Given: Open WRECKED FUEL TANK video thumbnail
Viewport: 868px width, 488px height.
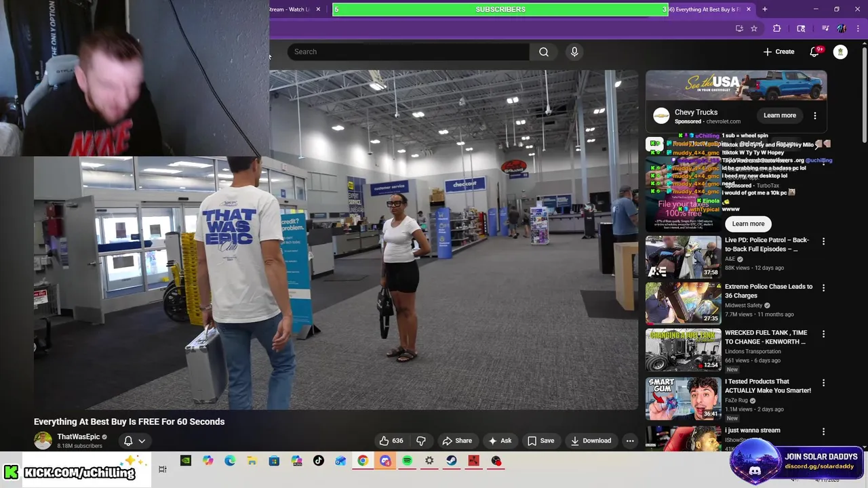Looking at the screenshot, I should (684, 350).
